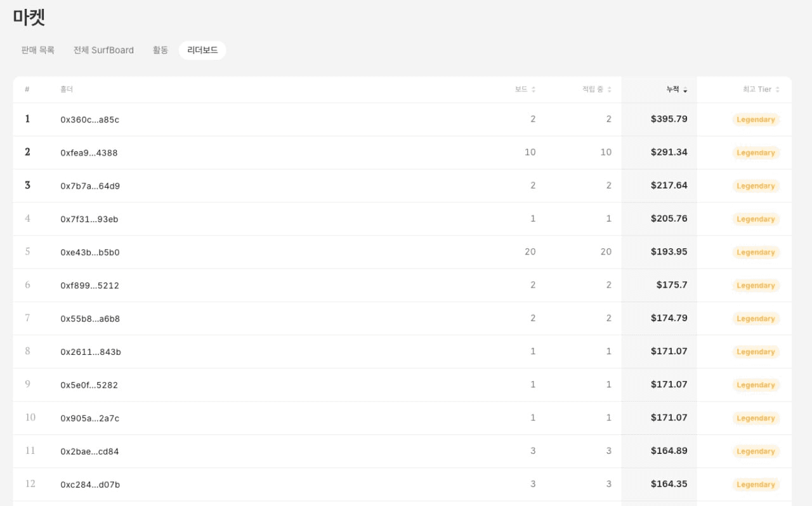Click holder address 0xfea9...4388

pos(89,153)
